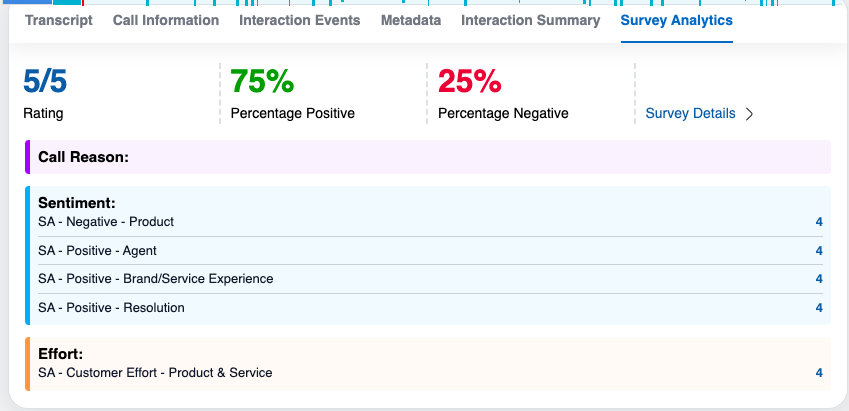Select the Interaction Events tab

300,20
